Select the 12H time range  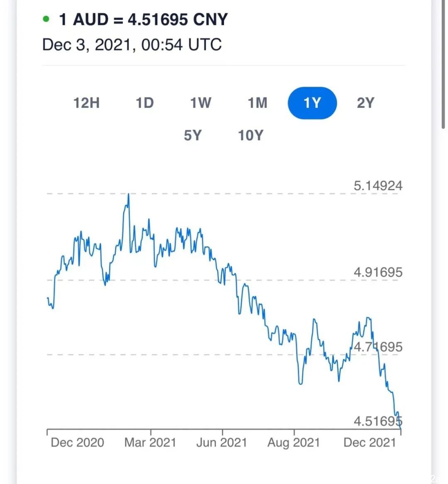86,103
